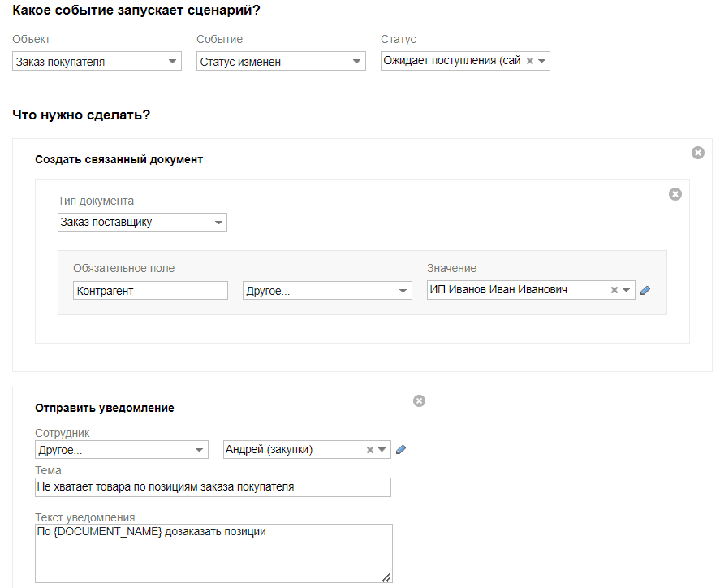Remove the 'Отправить уведомление' action block

(x=419, y=400)
